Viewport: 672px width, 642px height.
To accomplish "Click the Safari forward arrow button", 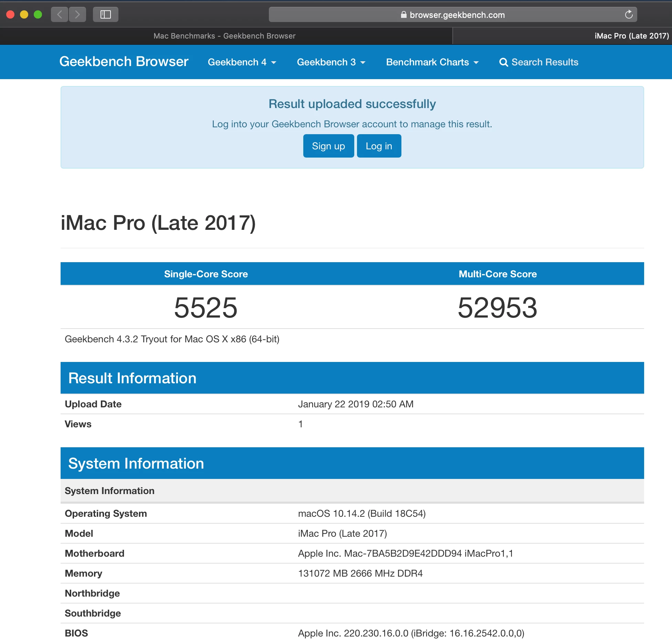I will coord(77,14).
